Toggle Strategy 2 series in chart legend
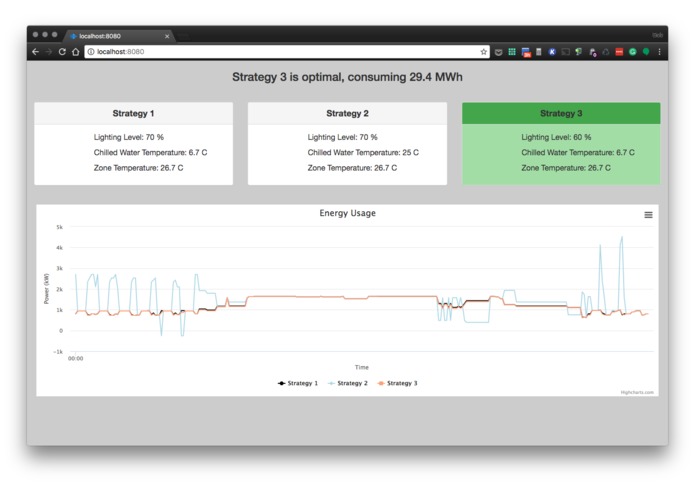Image resolution: width=695 pixels, height=494 pixels. (x=348, y=383)
